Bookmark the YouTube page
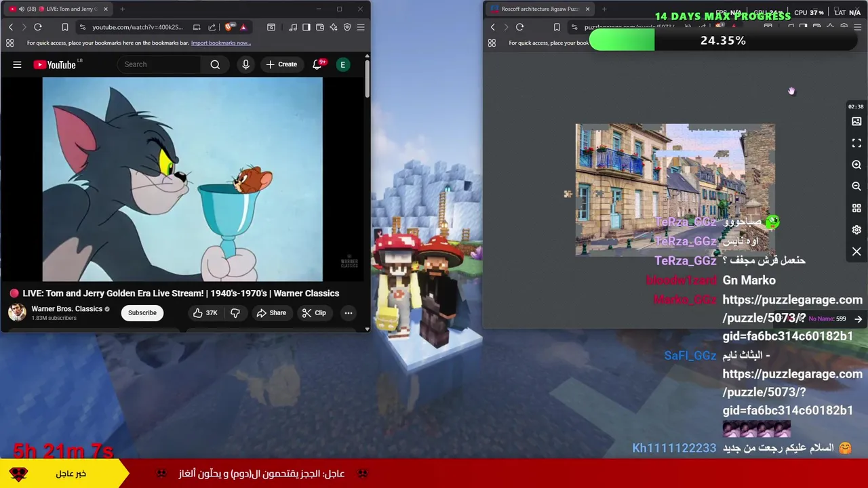 click(x=65, y=27)
